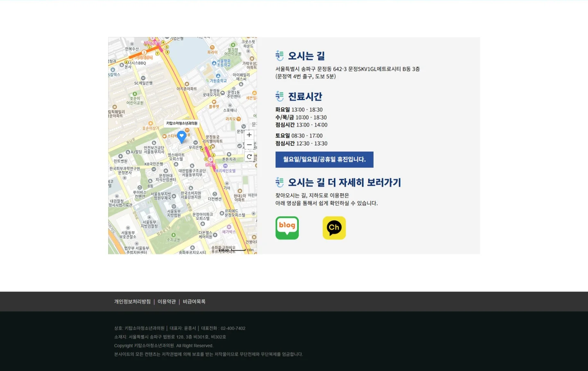The height and width of the screenshot is (371, 588).
Task: Select 키탑소아청소년과의원 label on the map
Action: pyautogui.click(x=182, y=123)
